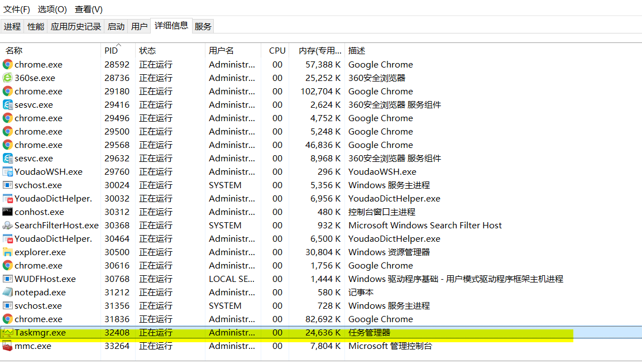This screenshot has width=642, height=364.
Task: Sort by the 用户名 column header
Action: coord(233,50)
